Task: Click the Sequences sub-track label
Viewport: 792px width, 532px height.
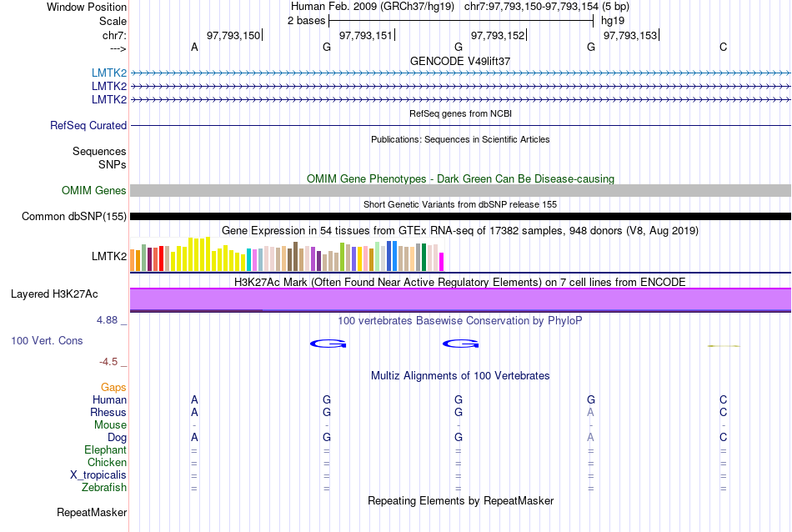Action: [99, 151]
